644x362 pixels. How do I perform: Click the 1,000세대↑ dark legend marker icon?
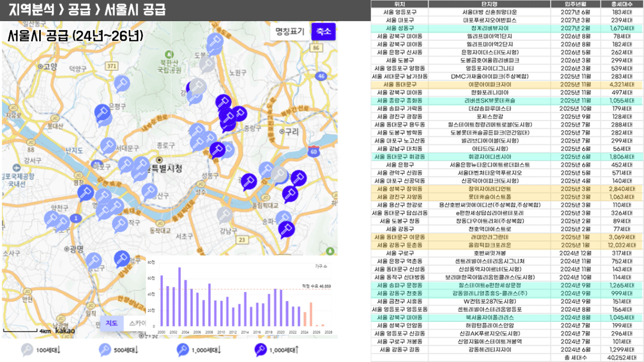[x=260, y=350]
